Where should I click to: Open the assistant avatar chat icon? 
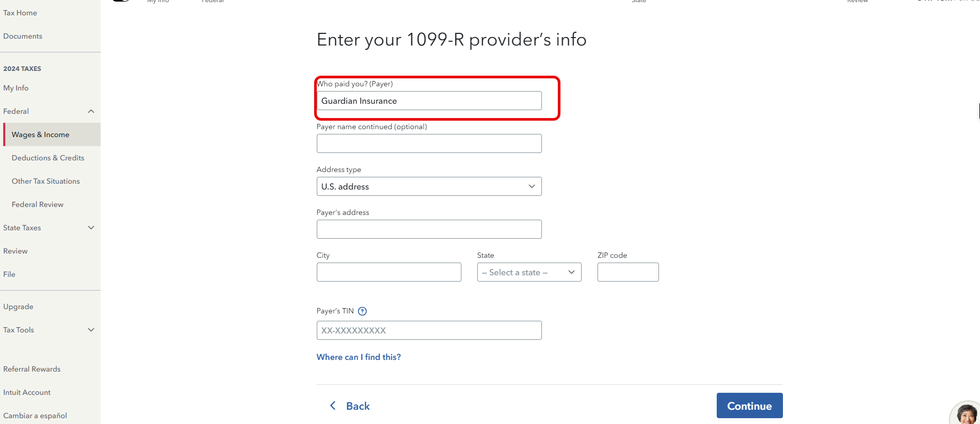click(x=966, y=413)
